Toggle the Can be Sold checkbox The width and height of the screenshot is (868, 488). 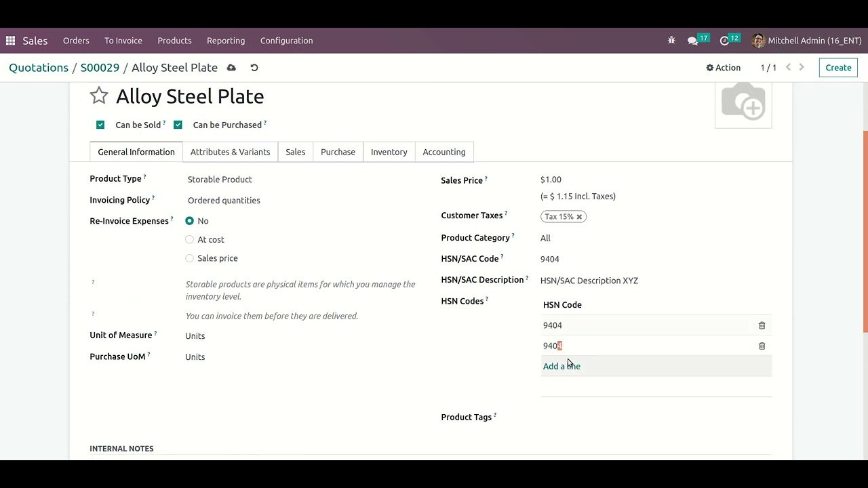[x=100, y=125]
